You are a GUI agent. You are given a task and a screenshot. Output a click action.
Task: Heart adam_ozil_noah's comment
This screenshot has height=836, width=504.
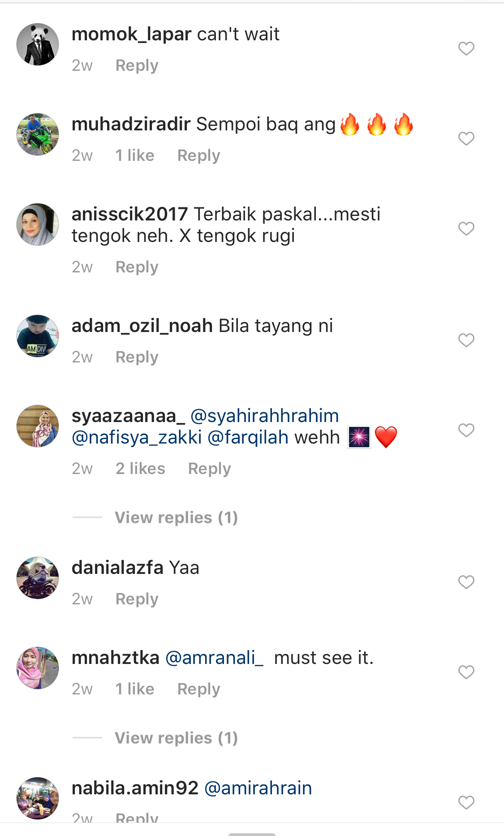tap(466, 340)
